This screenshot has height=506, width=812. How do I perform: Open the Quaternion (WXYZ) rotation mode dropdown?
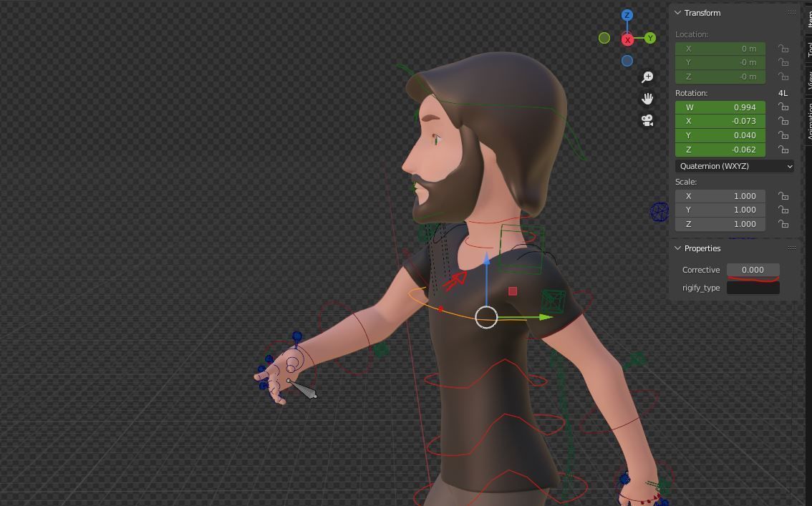735,166
